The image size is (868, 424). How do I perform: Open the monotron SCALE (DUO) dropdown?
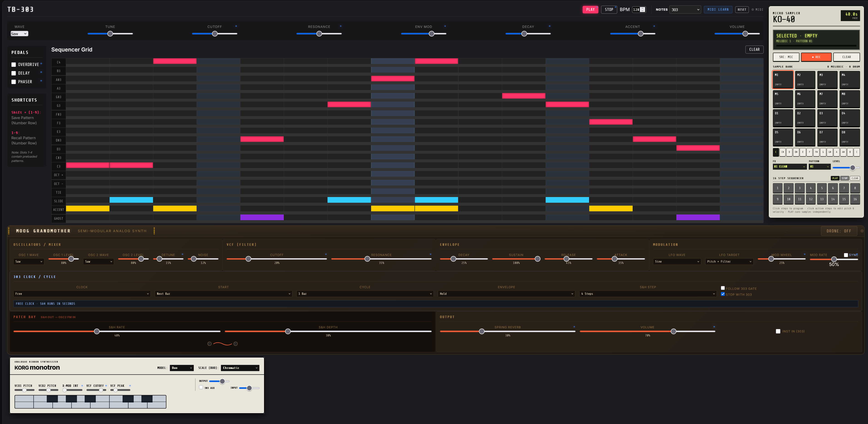240,368
